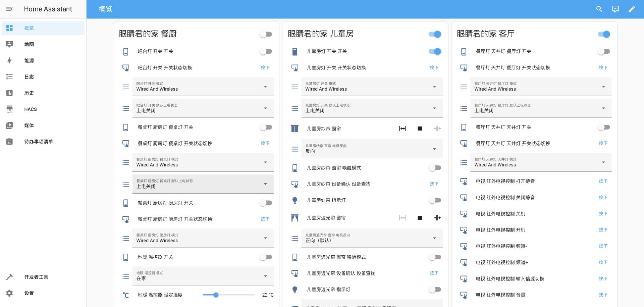
Task: Turn off 儿童房灯 开关 开关 switch
Action: tap(435, 51)
